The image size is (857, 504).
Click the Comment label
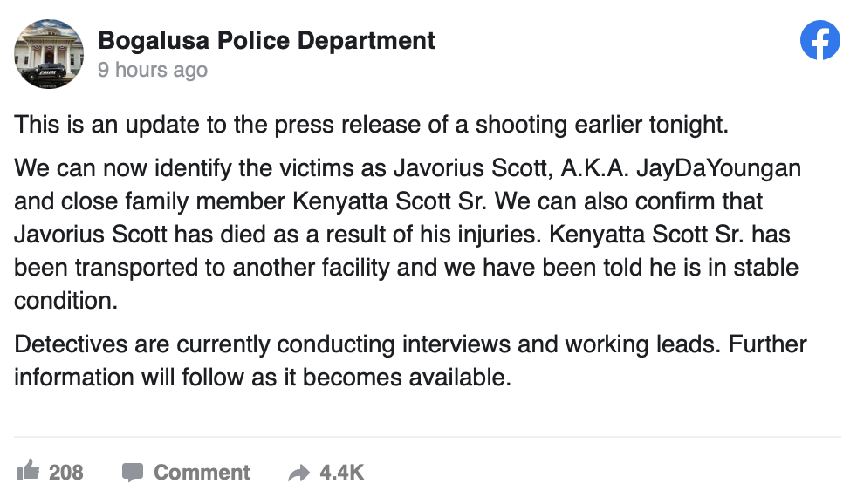[x=202, y=473]
